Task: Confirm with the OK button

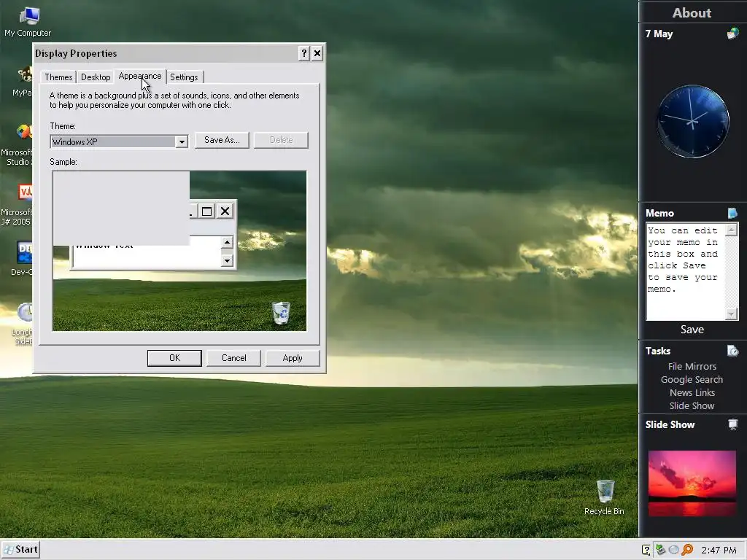Action: [174, 358]
